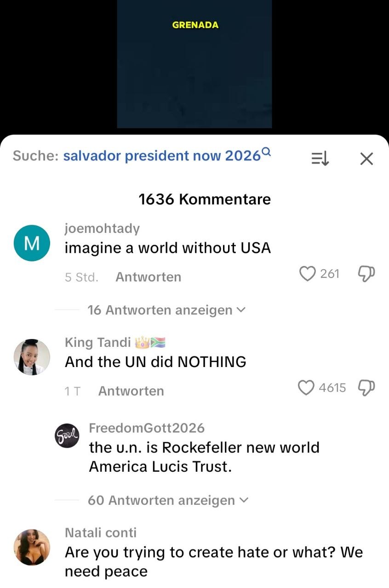Open the comment sort filter icon
The image size is (389, 588).
[320, 158]
